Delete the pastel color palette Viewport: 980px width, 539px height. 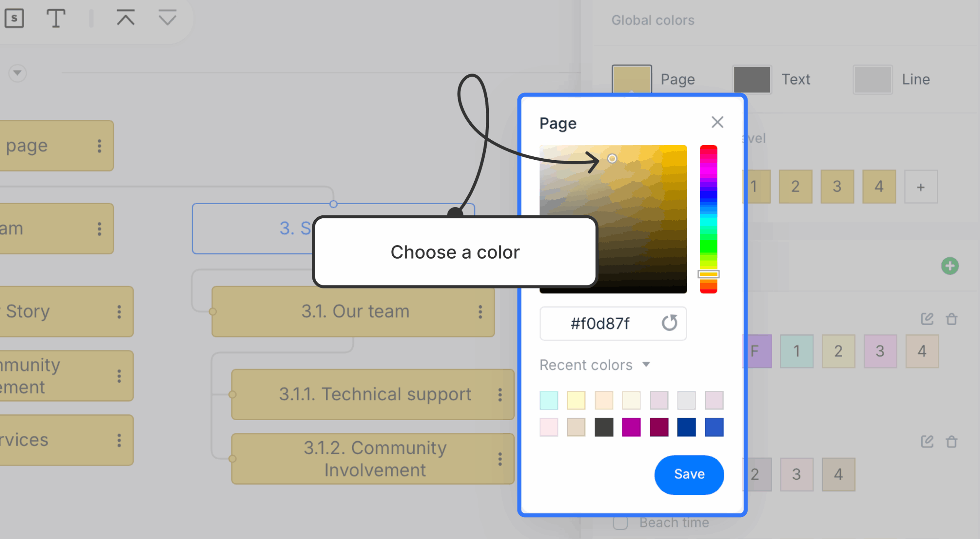(x=952, y=318)
